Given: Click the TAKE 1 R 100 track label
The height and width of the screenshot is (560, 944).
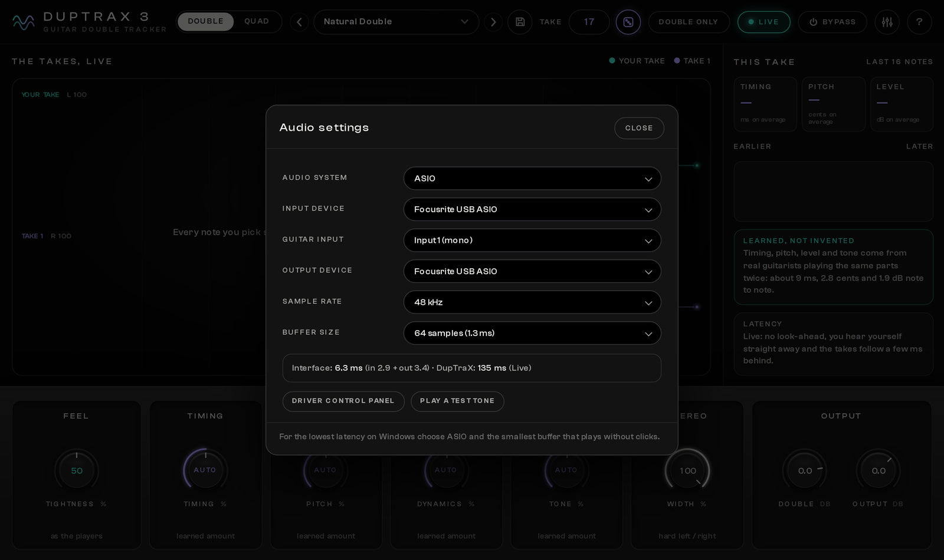Looking at the screenshot, I should 47,236.
